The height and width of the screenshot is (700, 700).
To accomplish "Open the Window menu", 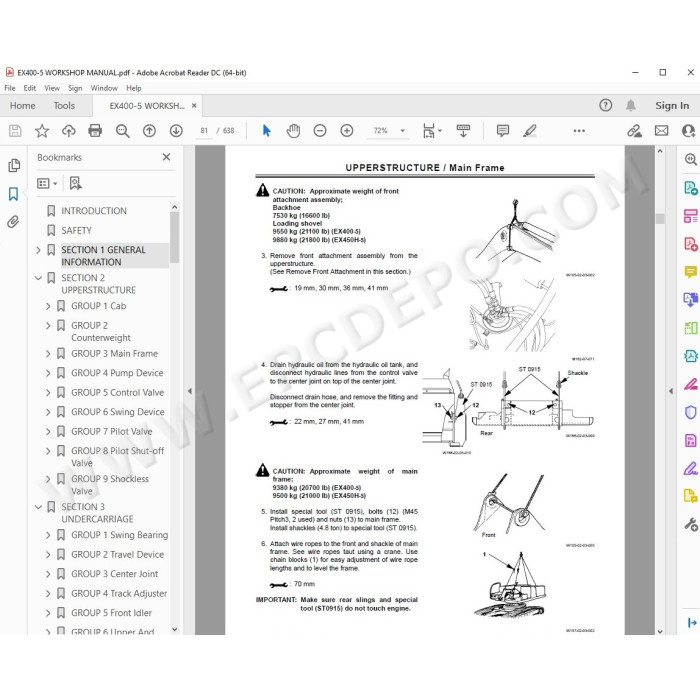I will coord(104,88).
